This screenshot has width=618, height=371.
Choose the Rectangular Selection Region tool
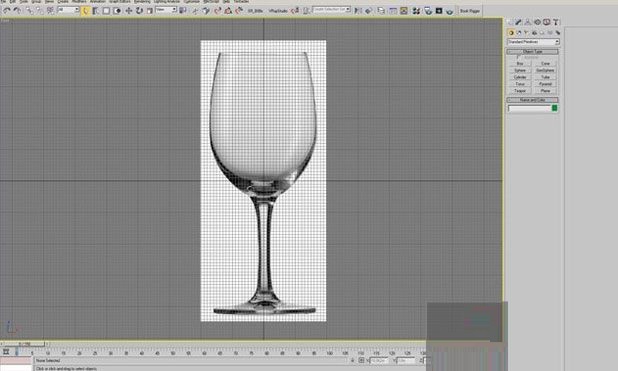pyautogui.click(x=106, y=11)
